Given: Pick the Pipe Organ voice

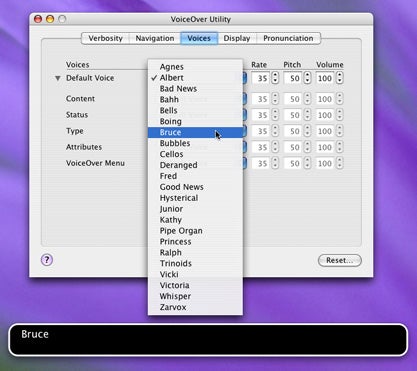Looking at the screenshot, I should (x=195, y=231).
